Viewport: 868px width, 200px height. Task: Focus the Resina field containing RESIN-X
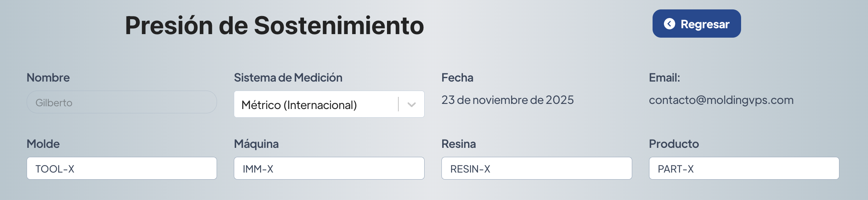point(536,169)
